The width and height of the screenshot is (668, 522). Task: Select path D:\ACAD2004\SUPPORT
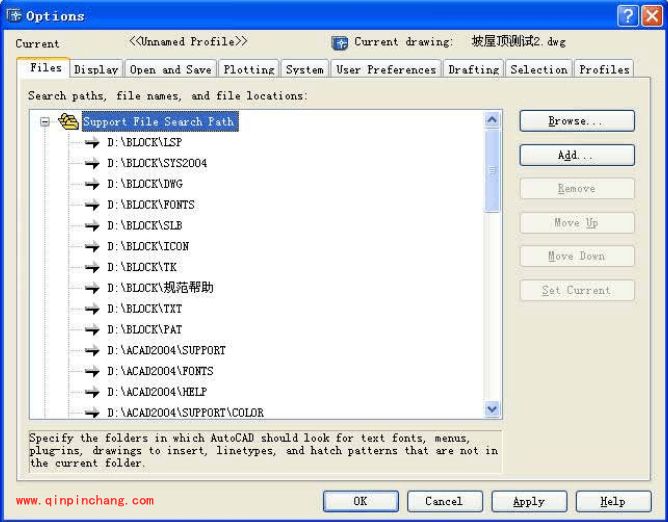click(166, 351)
